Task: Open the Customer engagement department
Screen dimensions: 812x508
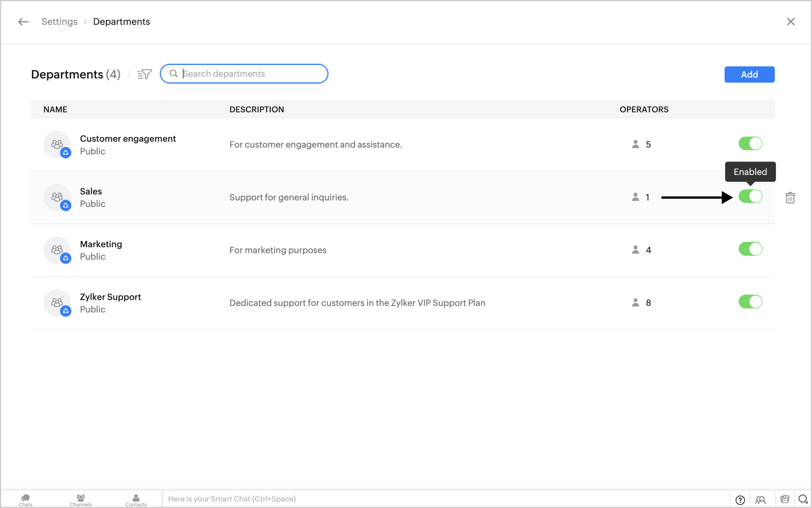Action: tap(128, 139)
